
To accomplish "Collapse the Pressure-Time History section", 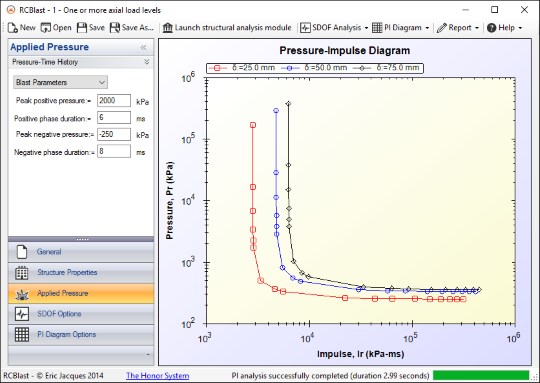I will point(147,62).
